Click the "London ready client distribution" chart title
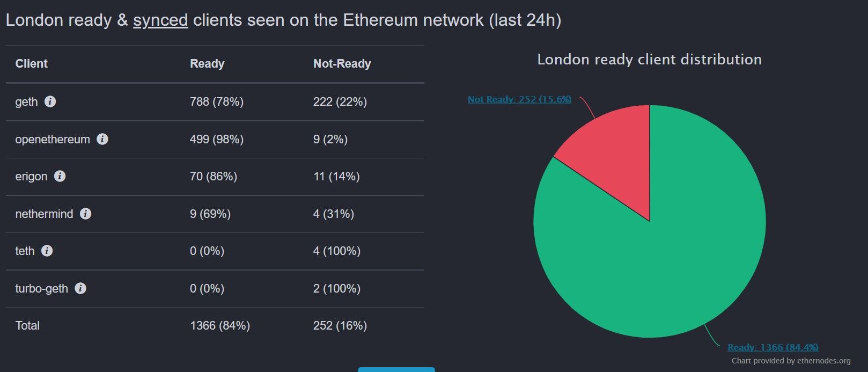This screenshot has width=868, height=372. pos(649,60)
